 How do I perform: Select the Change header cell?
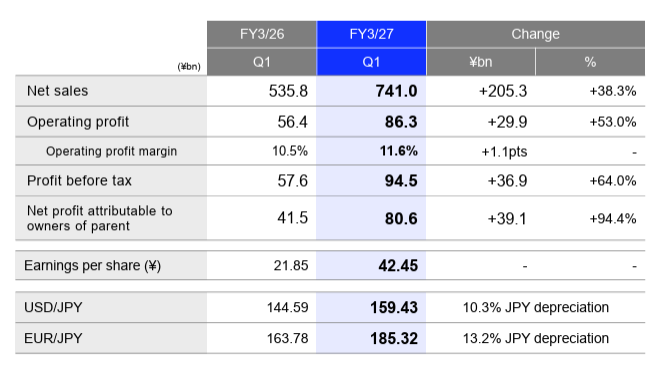pyautogui.click(x=535, y=34)
